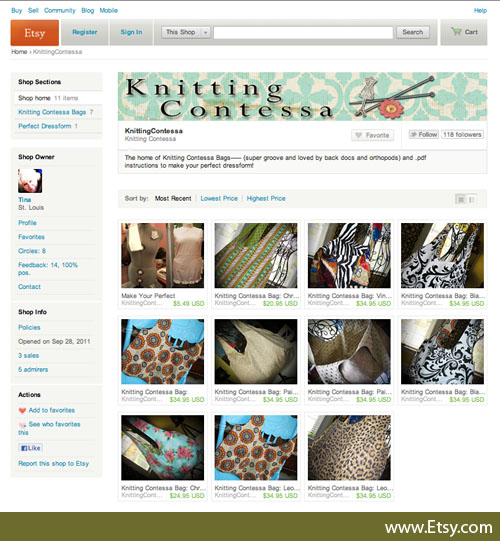Click the Facebook Like button

30,448
